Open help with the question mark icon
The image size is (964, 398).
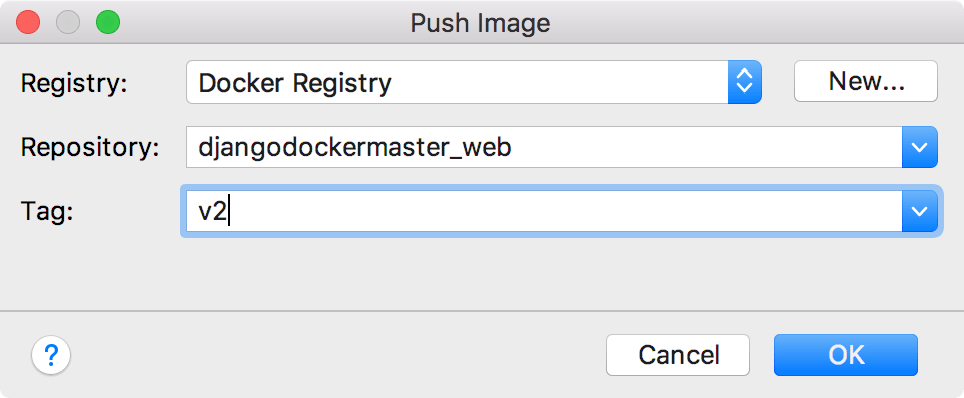[x=51, y=355]
